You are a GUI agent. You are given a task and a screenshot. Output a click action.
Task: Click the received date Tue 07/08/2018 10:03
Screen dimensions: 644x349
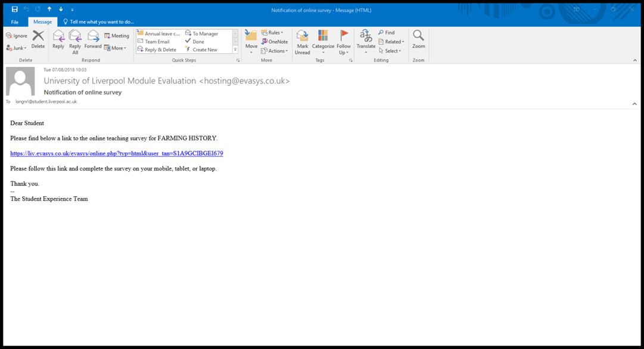click(x=65, y=70)
